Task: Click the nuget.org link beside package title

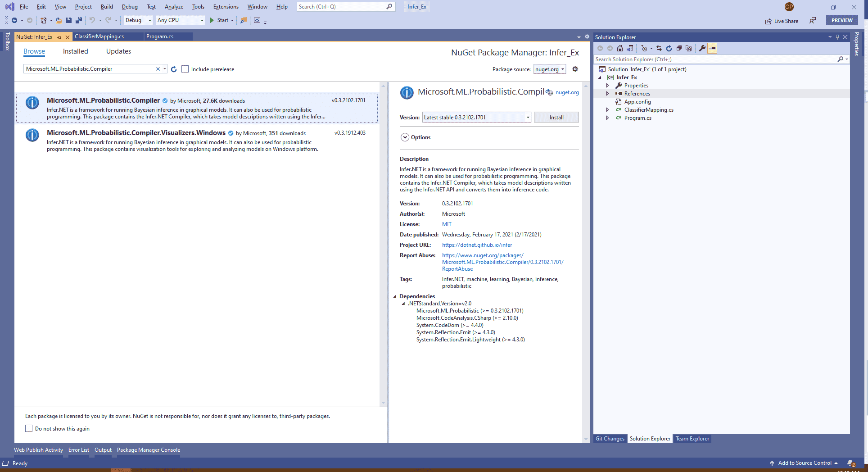Action: (x=567, y=92)
